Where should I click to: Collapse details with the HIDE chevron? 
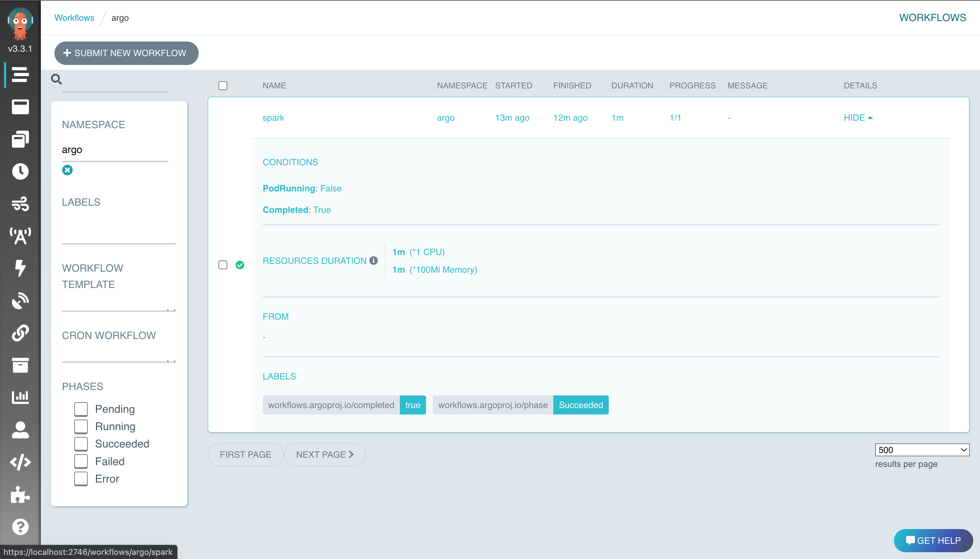[858, 118]
